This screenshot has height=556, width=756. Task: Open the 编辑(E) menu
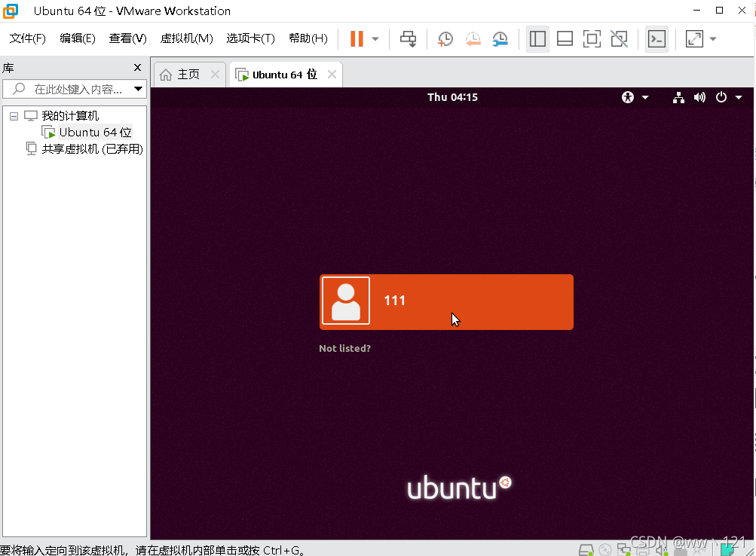[78, 38]
